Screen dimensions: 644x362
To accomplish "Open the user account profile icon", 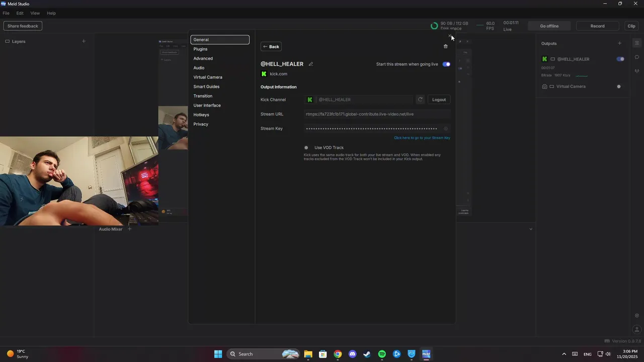I will 637,330.
